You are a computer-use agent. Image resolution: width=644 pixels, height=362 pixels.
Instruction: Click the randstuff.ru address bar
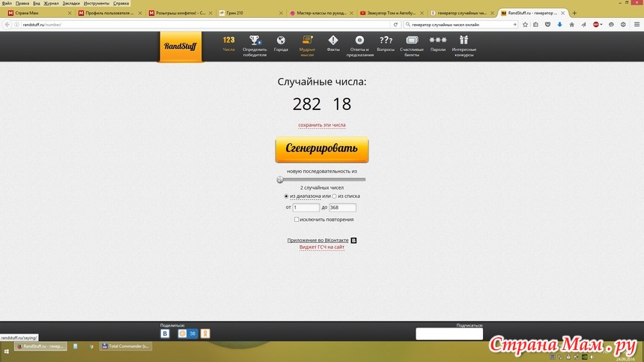205,25
